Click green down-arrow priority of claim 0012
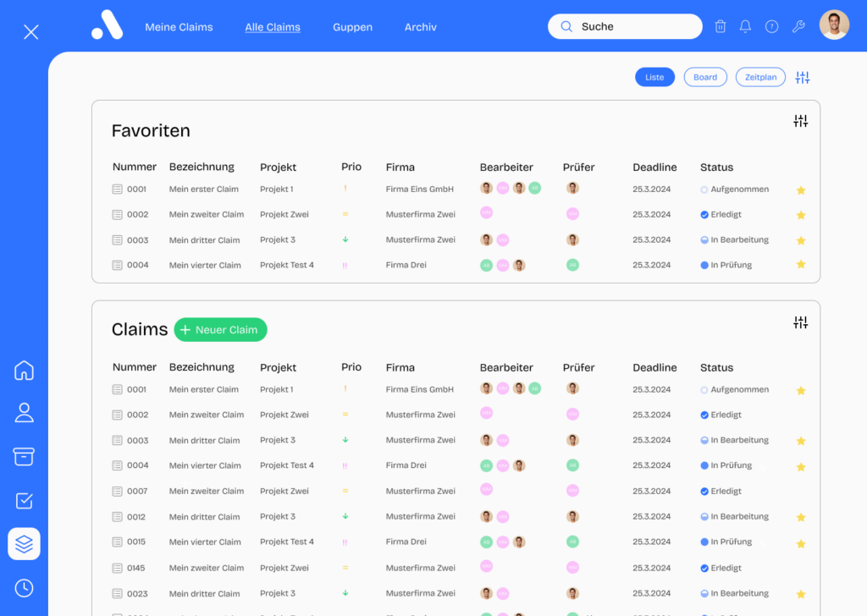This screenshot has width=867, height=616. 345,516
